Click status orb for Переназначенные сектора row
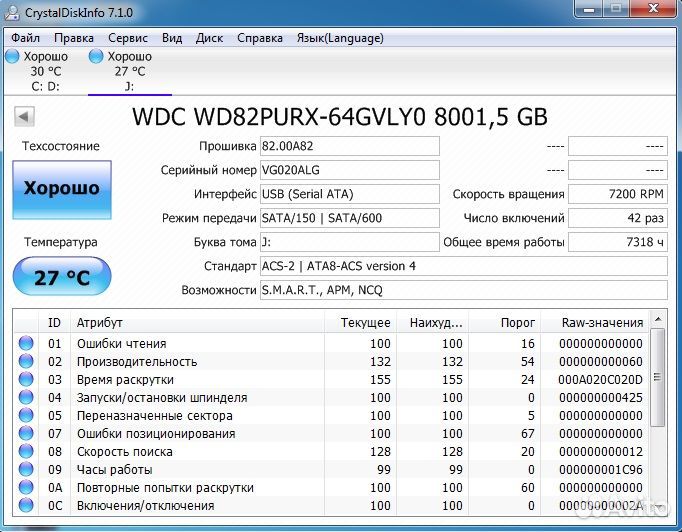This screenshot has height=532, width=682. pyautogui.click(x=26, y=415)
